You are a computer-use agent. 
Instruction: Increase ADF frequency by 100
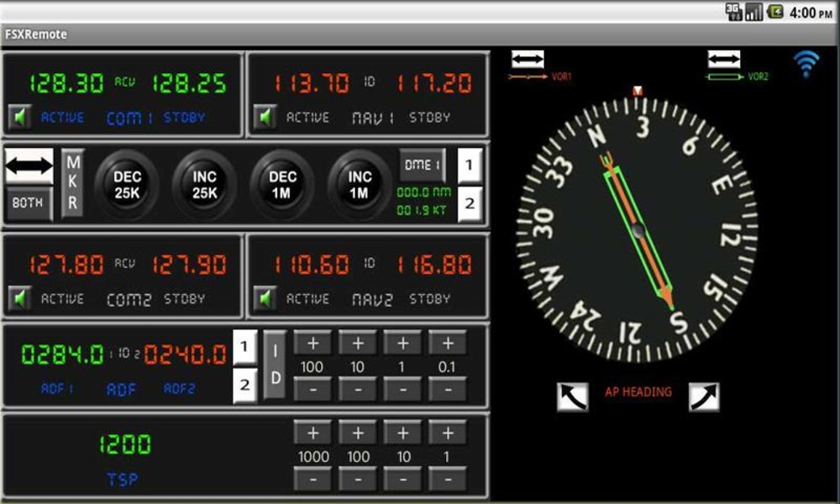pos(312,344)
